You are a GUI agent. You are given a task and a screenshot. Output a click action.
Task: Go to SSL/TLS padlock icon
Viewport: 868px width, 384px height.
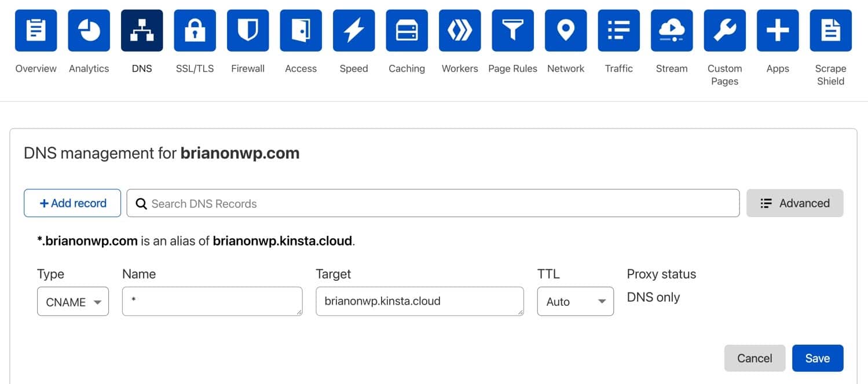point(195,31)
